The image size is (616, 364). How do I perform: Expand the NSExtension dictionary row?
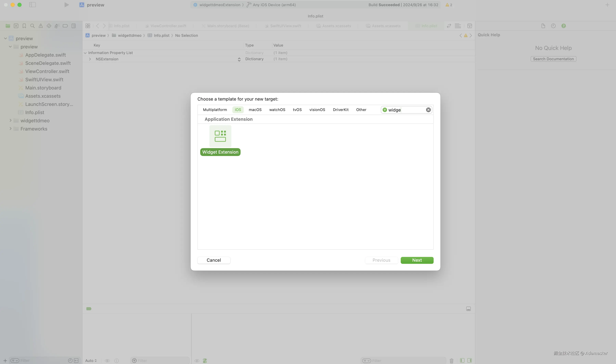(x=90, y=59)
